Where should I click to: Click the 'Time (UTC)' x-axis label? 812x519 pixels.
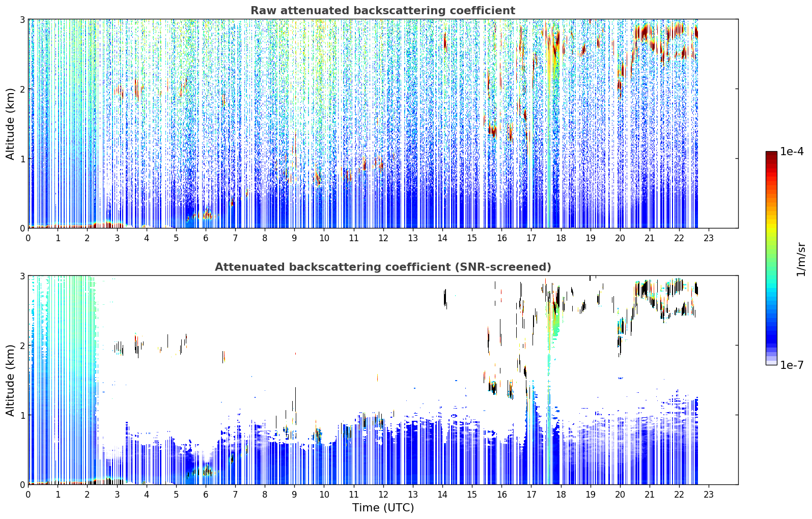click(x=383, y=507)
